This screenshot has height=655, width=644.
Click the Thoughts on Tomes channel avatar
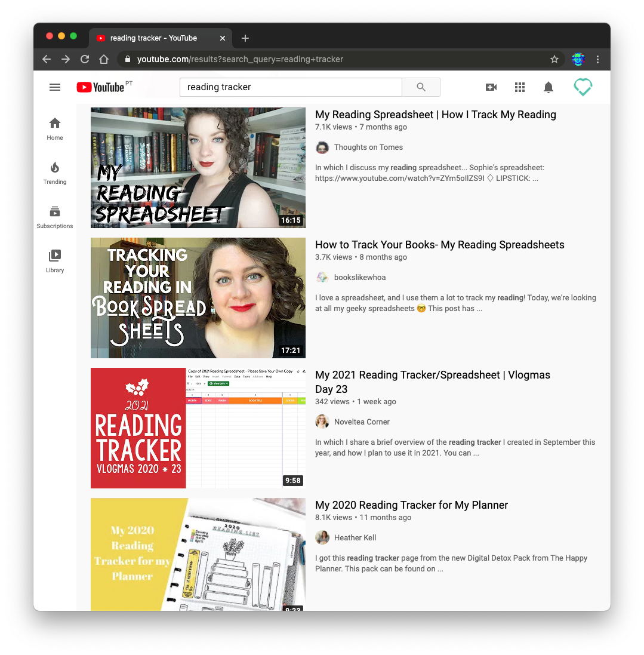(322, 147)
